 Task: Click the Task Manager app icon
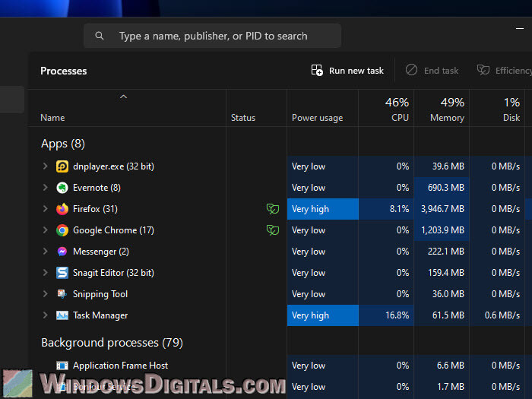click(x=62, y=315)
